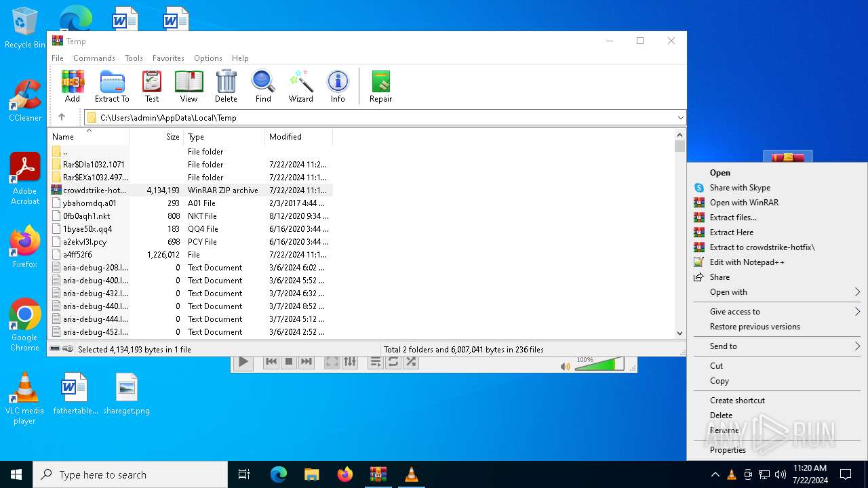Sort by the Size column header
The width and height of the screenshot is (868, 488).
coord(157,137)
